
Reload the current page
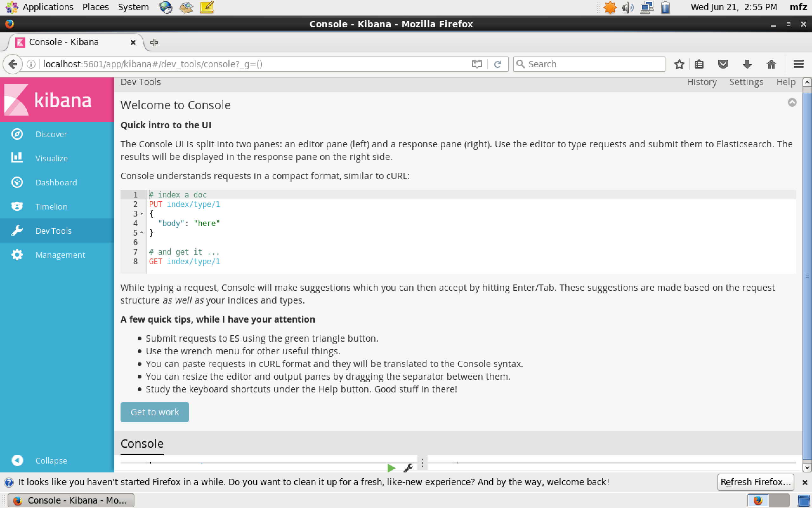498,64
